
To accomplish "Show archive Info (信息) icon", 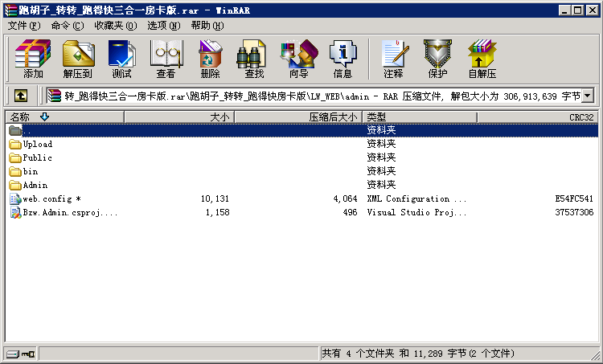I will pyautogui.click(x=343, y=59).
